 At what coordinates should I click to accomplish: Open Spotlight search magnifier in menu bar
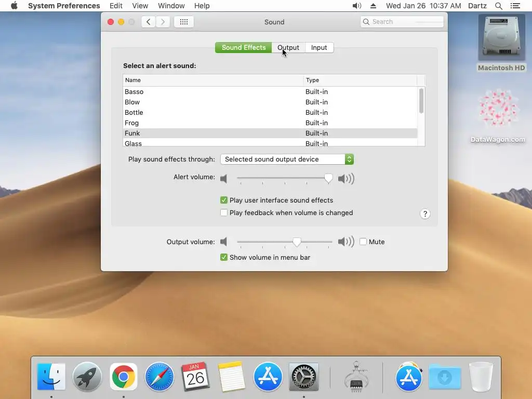tap(498, 6)
